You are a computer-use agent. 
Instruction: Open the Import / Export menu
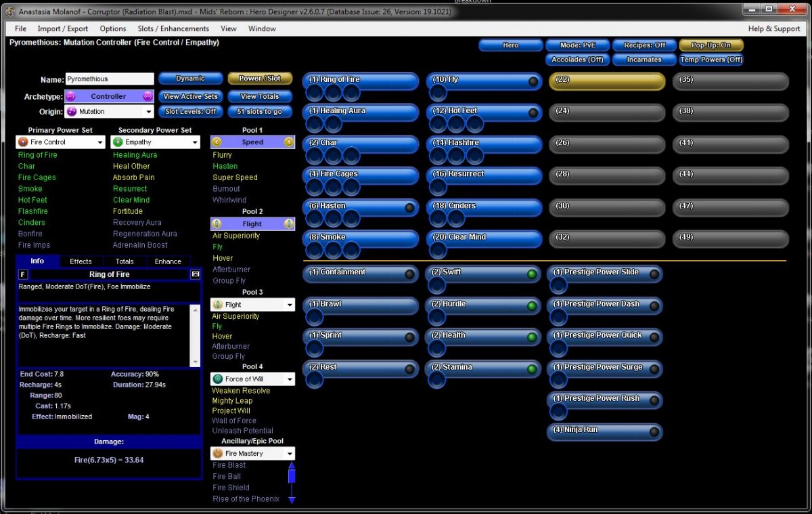pos(63,28)
